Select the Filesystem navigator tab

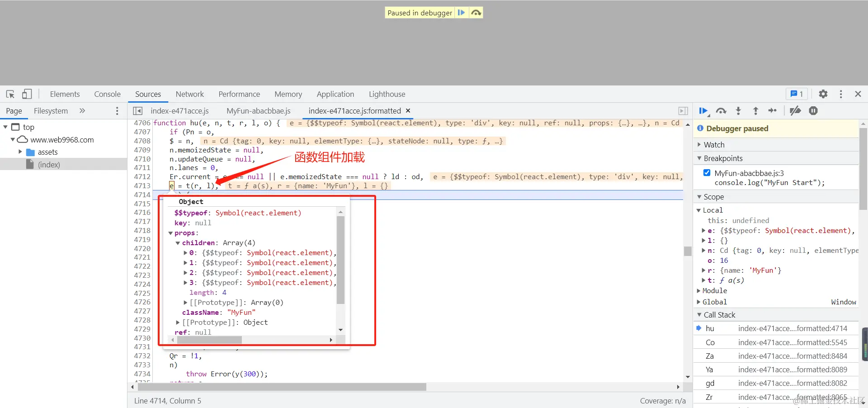pos(51,111)
